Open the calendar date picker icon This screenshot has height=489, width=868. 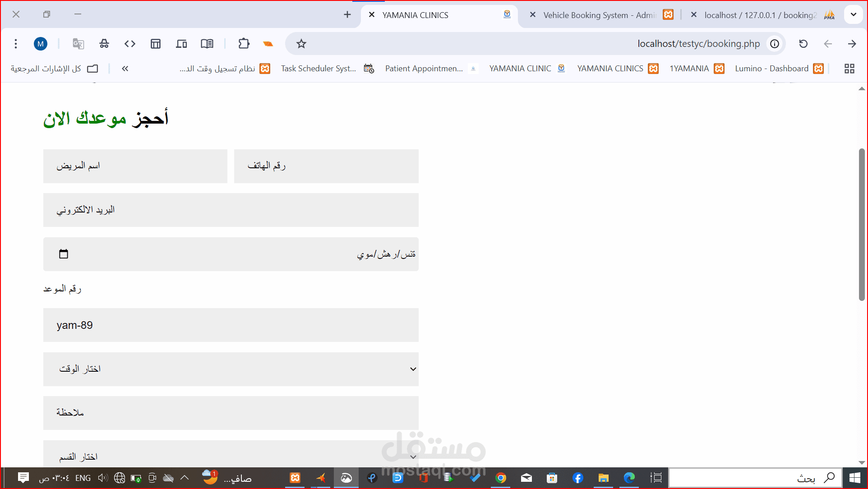64,254
